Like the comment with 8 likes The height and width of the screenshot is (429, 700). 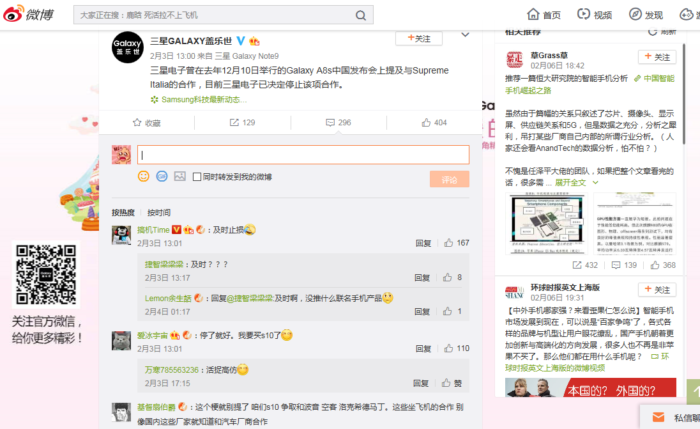(x=452, y=278)
